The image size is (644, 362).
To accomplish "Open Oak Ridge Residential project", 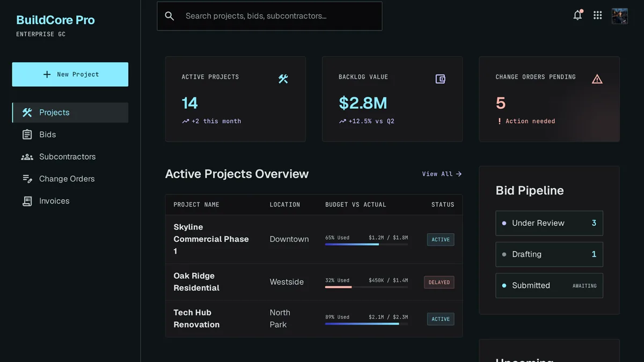I will coord(196,282).
